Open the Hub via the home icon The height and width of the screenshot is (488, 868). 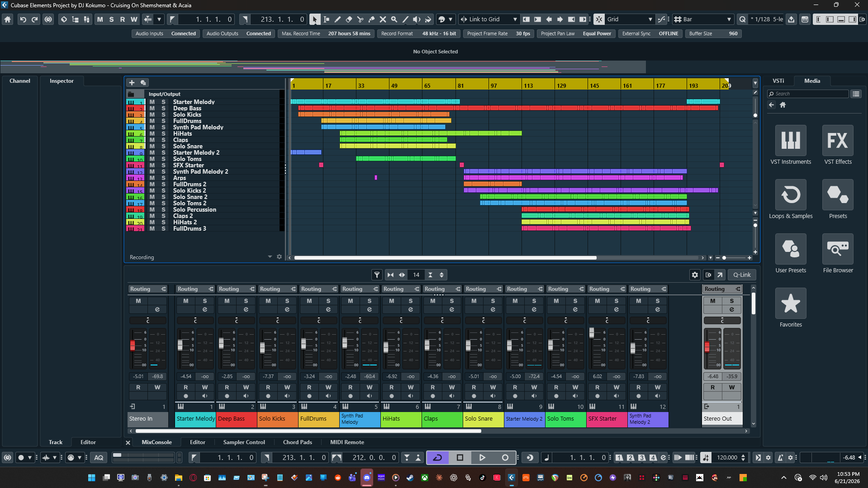tap(8, 19)
